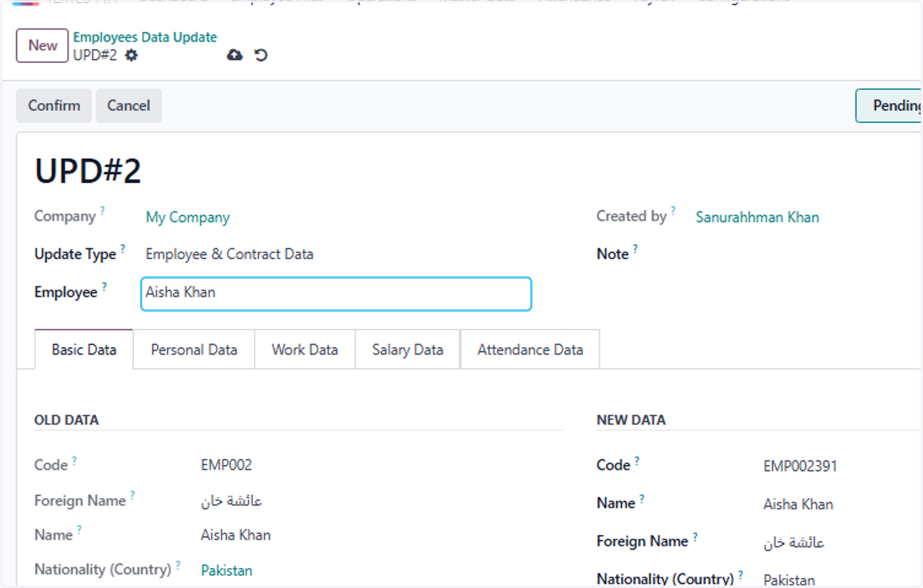The image size is (923, 588).
Task: Show the help tooltip beside new data Foreign Name
Action: (695, 537)
